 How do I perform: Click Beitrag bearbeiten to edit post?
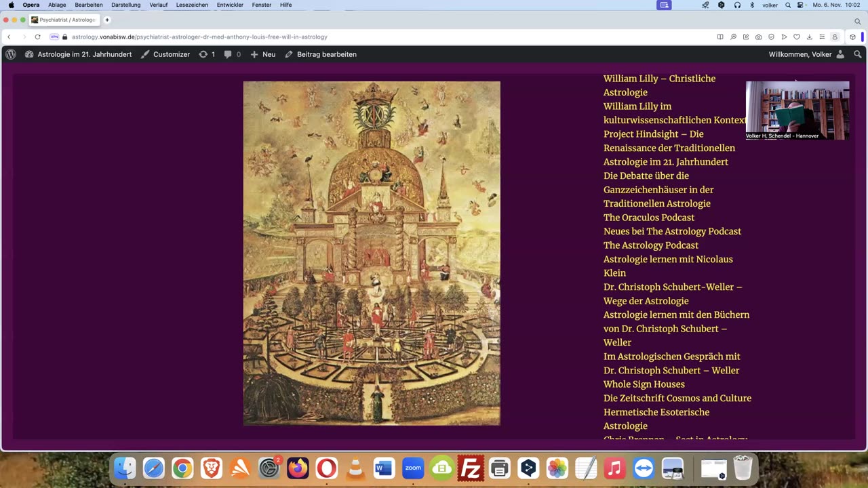tap(320, 54)
